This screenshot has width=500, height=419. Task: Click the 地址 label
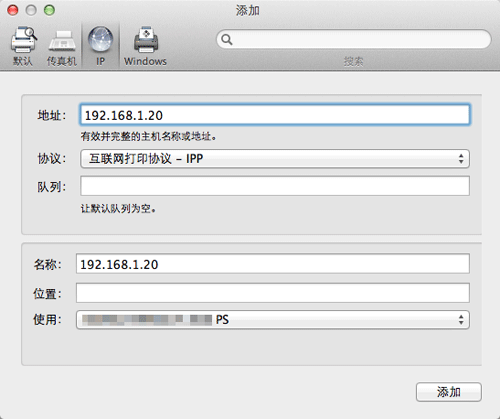pyautogui.click(x=52, y=115)
